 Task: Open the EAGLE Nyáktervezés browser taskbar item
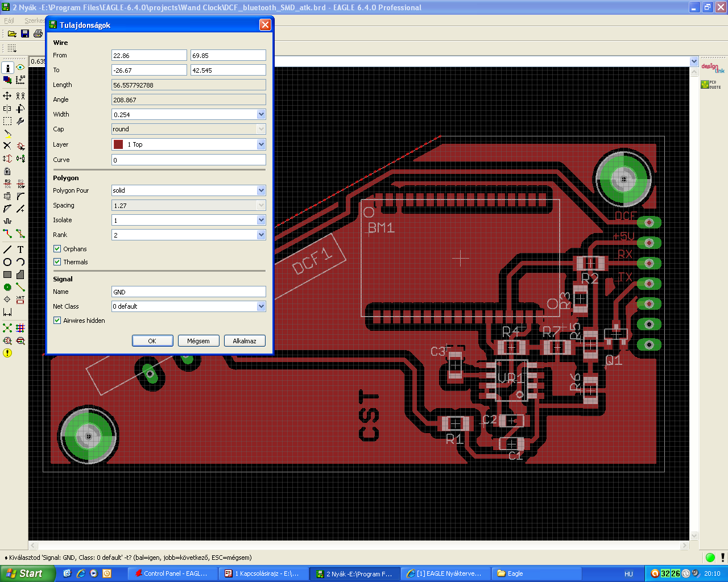tap(446, 573)
